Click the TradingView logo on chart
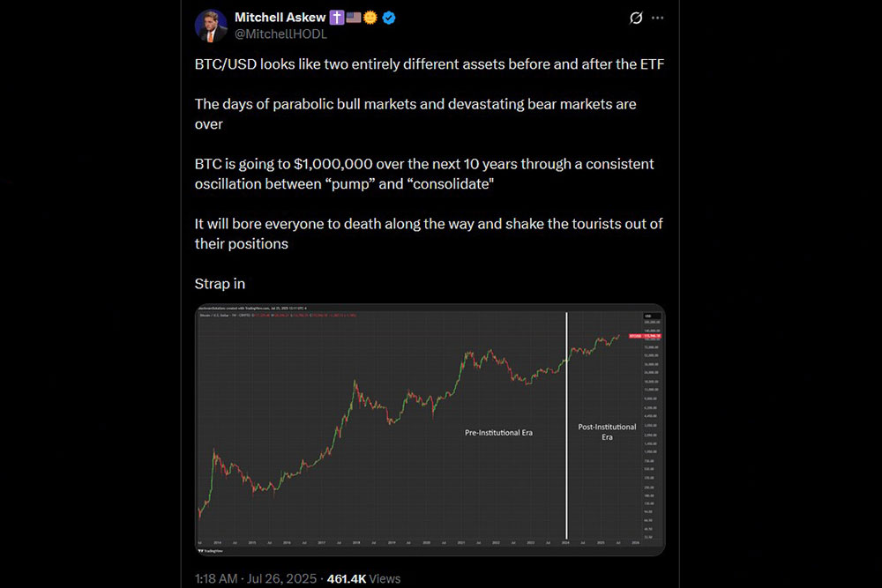Image resolution: width=882 pixels, height=588 pixels. (x=211, y=551)
